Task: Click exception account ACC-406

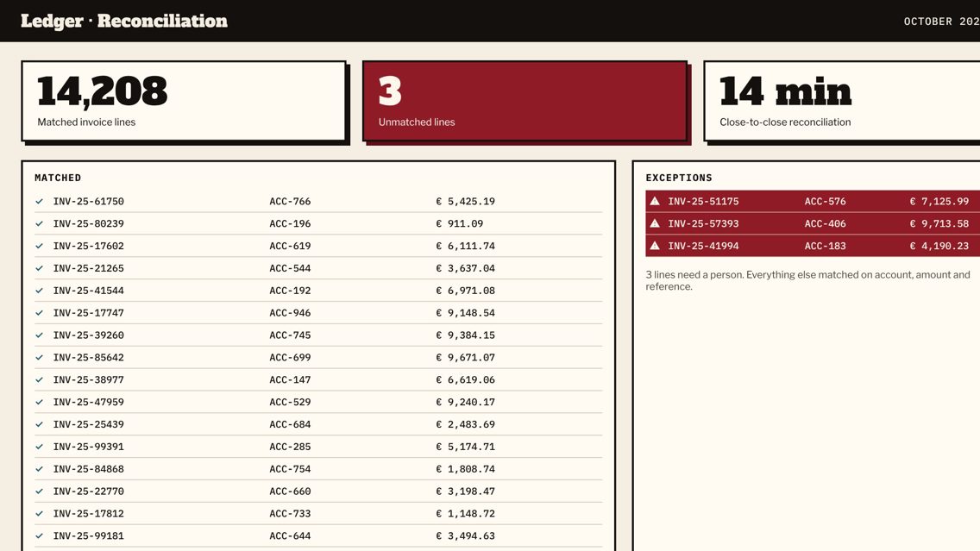Action: point(825,223)
